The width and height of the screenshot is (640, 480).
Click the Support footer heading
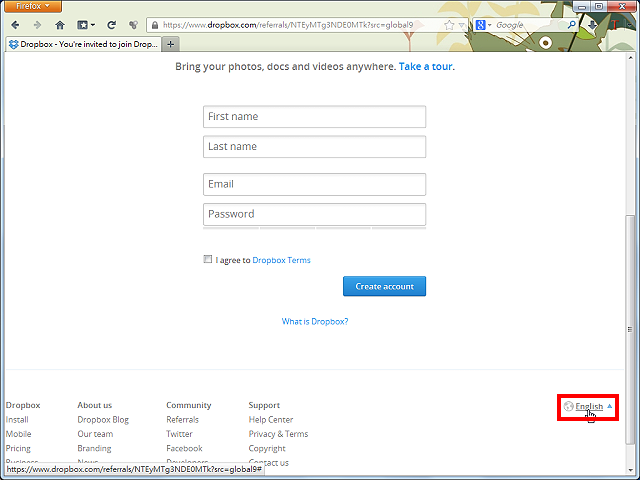point(264,405)
